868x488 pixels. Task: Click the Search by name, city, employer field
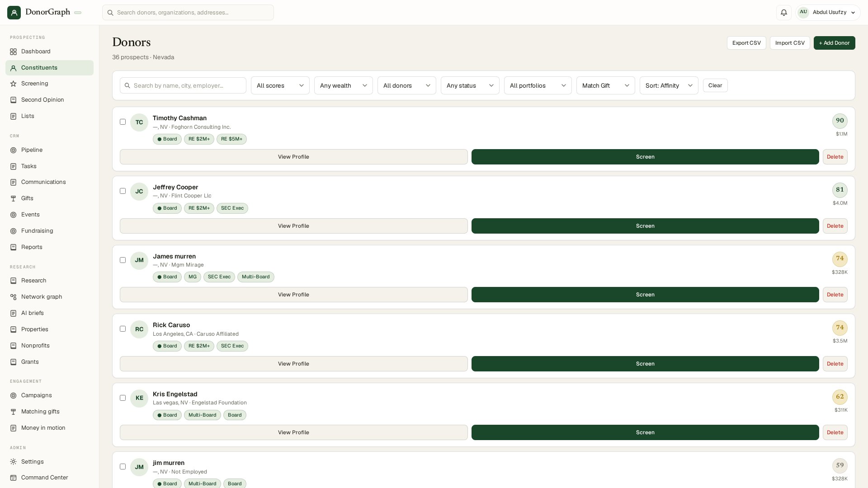(183, 85)
